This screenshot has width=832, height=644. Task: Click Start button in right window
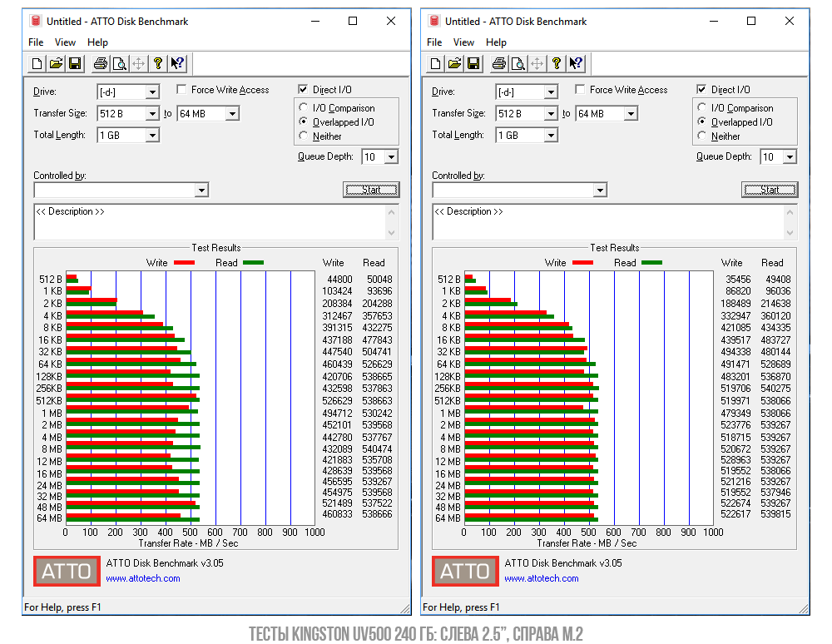pyautogui.click(x=770, y=190)
